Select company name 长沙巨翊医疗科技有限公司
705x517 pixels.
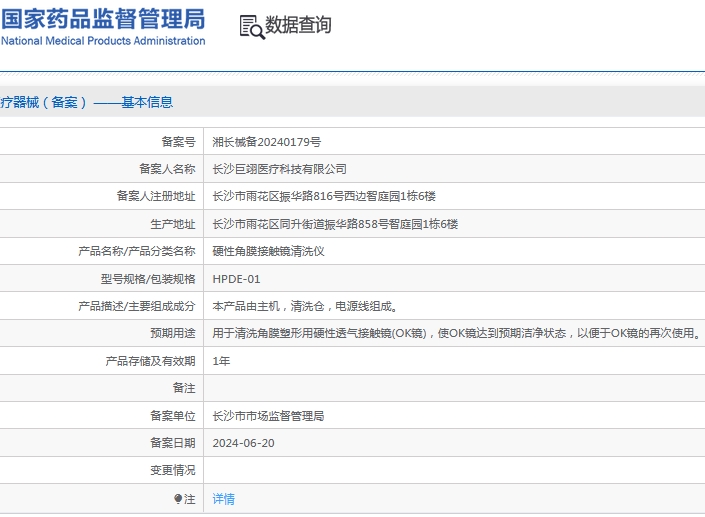coord(279,169)
